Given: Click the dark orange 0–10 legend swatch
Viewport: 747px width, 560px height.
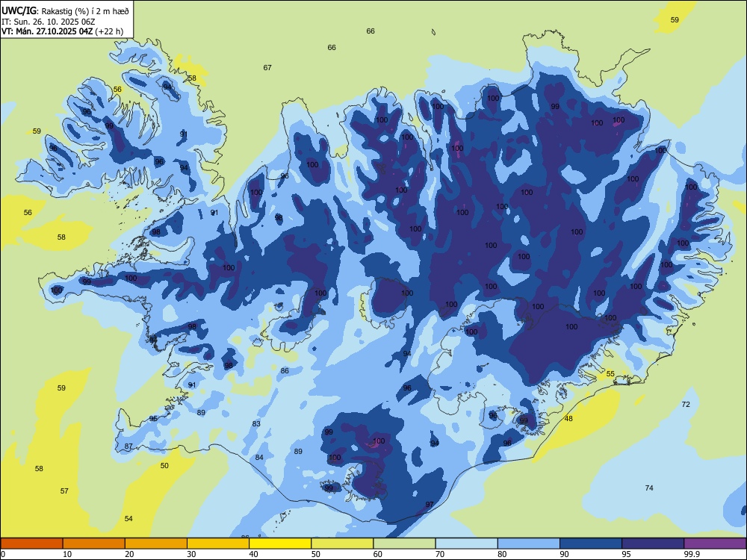Looking at the screenshot, I should coord(31,544).
